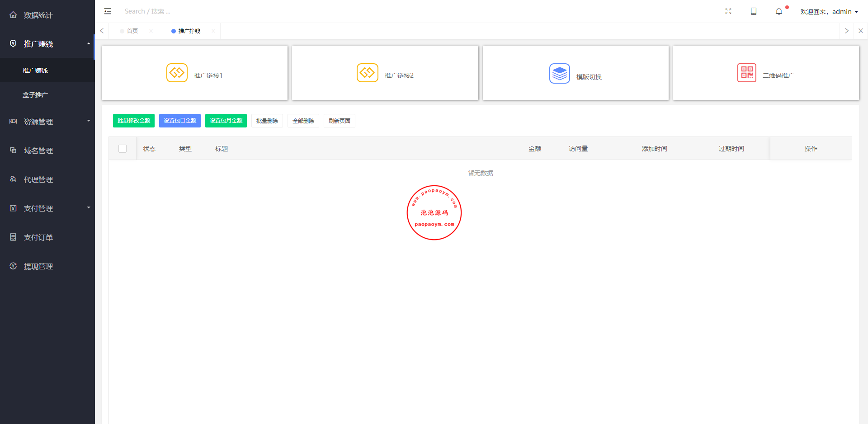The height and width of the screenshot is (424, 868).
Task: Click the 推广链接1 link icon
Action: [177, 73]
